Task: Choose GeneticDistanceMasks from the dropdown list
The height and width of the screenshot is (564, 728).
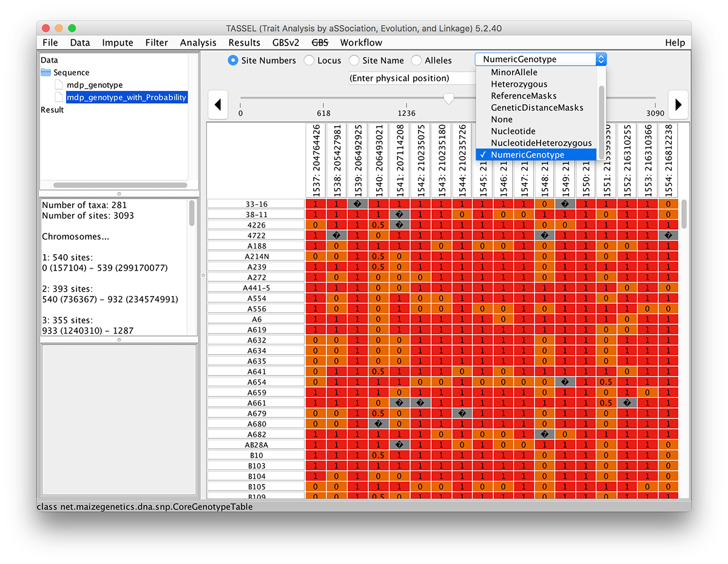Action: (537, 107)
